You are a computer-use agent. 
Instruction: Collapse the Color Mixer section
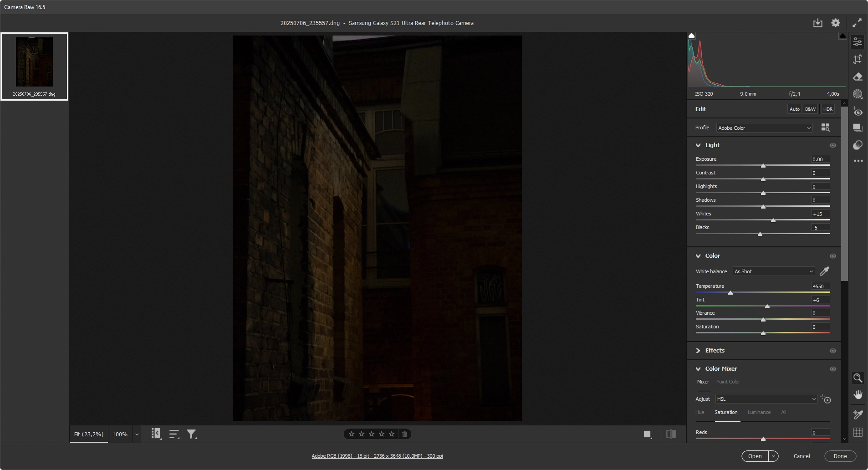coord(698,369)
